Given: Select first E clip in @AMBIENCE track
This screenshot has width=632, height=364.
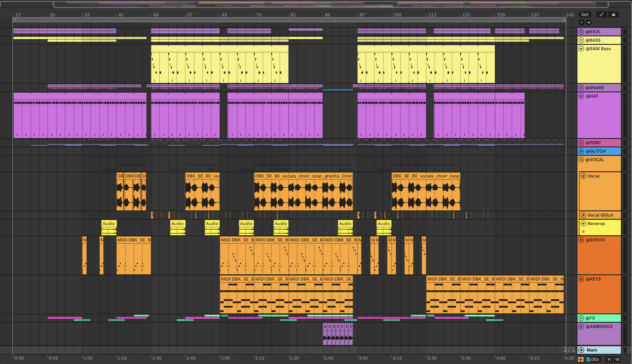Looking at the screenshot, I should (325, 334).
